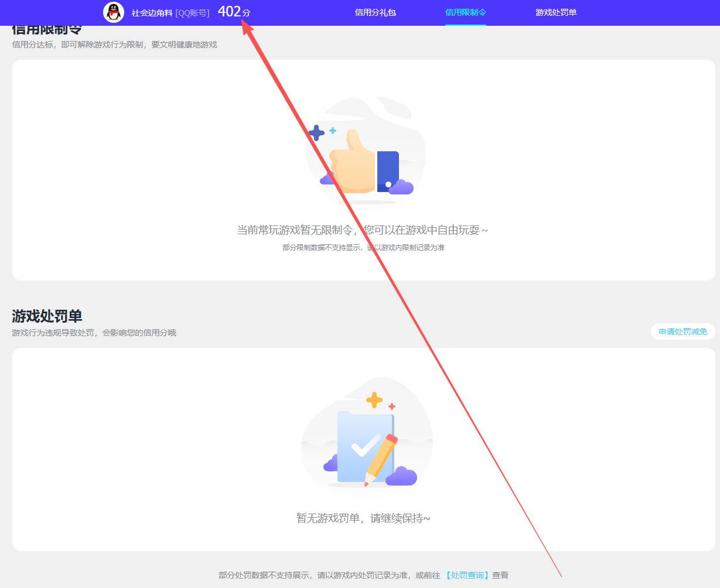The width and height of the screenshot is (720, 588).
Task: Click the QQ penguin avatar icon
Action: pos(113,12)
